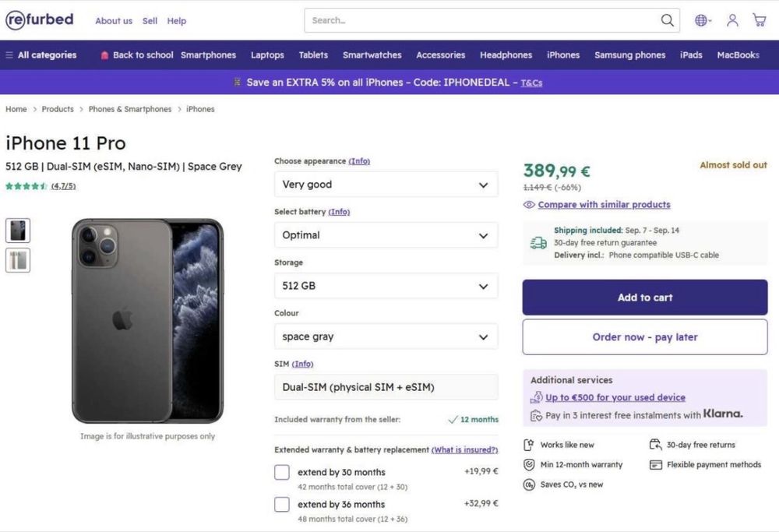Click the delivery truck icon

click(x=538, y=243)
